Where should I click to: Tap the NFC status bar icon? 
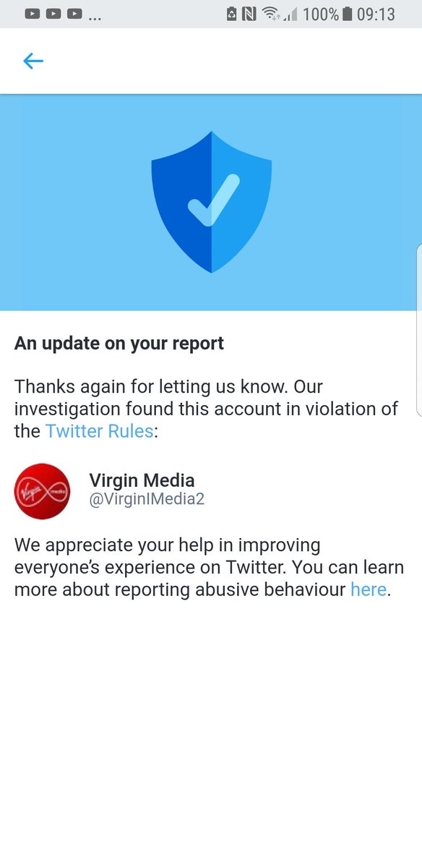(x=249, y=14)
